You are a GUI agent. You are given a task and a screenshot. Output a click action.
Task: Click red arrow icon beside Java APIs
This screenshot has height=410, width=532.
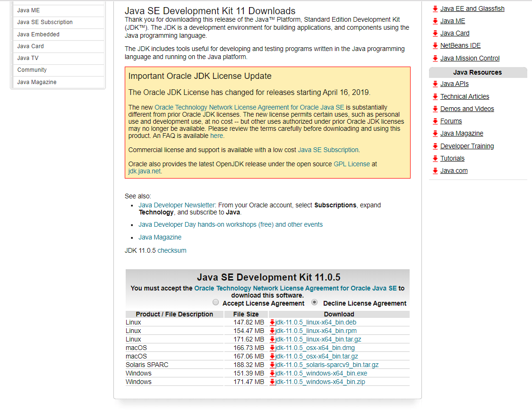(435, 84)
